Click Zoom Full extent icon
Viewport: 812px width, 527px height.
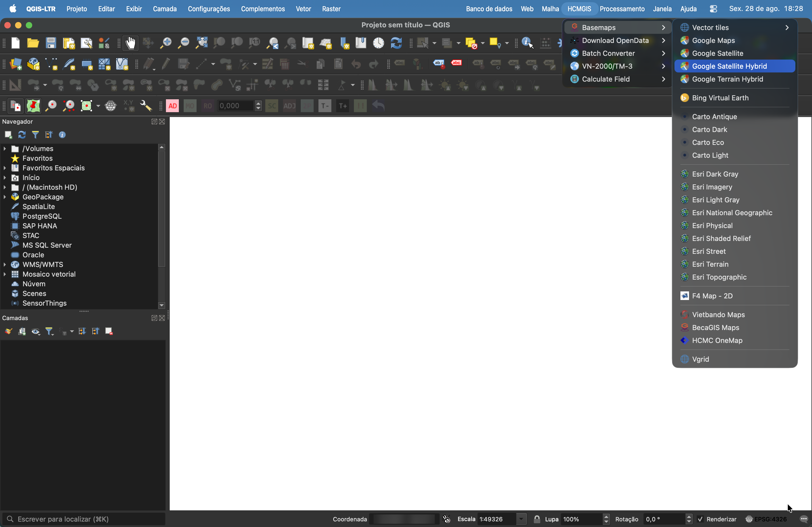(202, 43)
